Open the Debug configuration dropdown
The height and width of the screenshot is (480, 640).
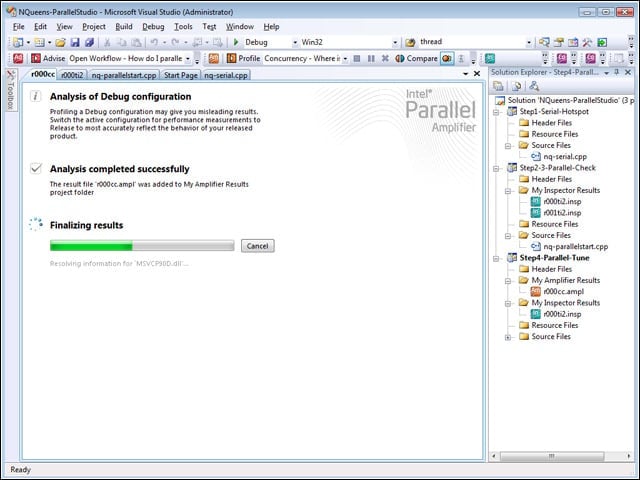click(295, 42)
